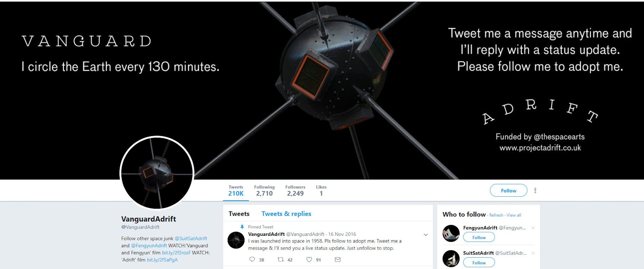Refresh the Who to follow suggestions
The width and height of the screenshot is (644, 269).
[x=496, y=215]
